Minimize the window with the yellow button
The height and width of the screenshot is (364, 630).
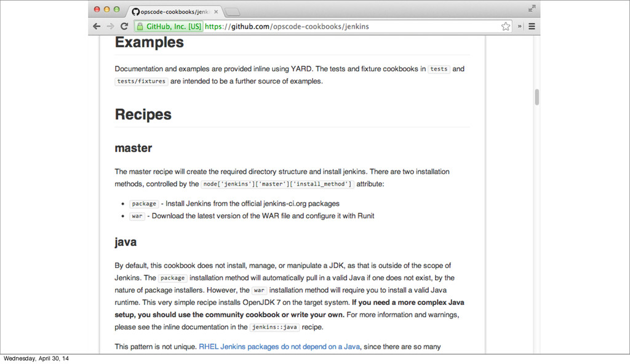coord(107,9)
